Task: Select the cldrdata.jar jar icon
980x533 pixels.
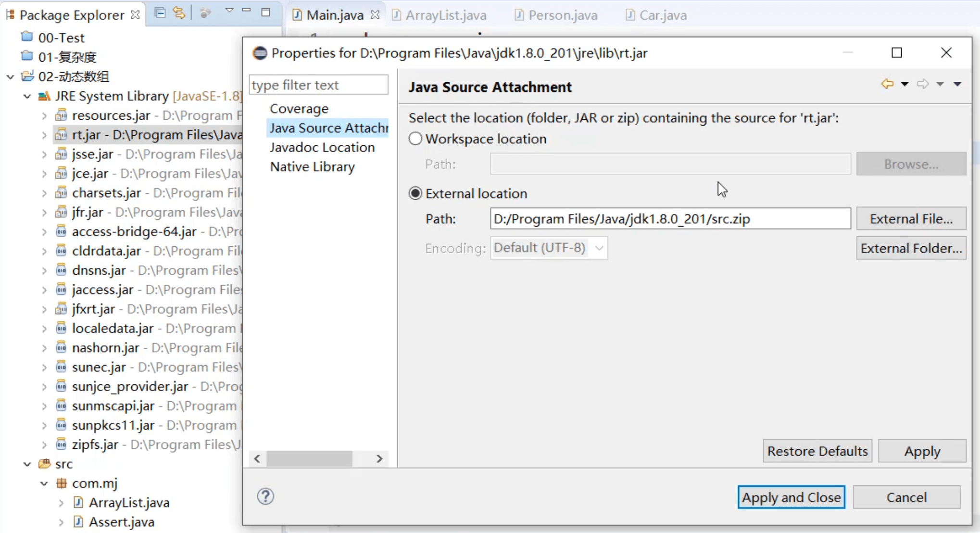Action: [x=61, y=251]
